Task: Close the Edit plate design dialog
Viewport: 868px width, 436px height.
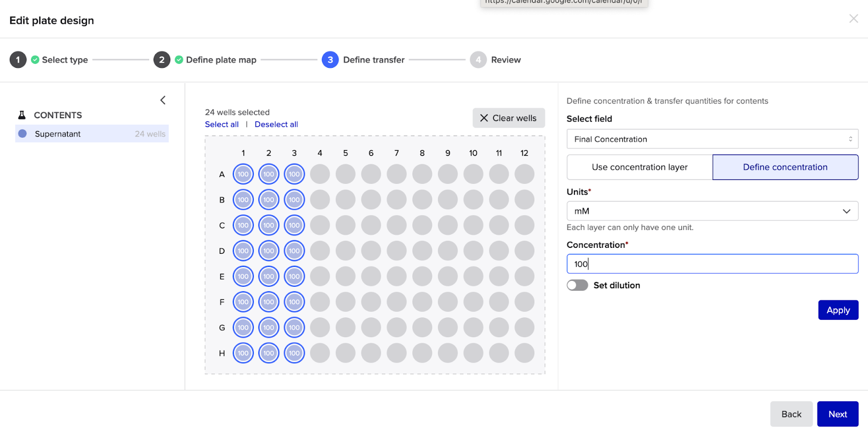Action: tap(853, 19)
